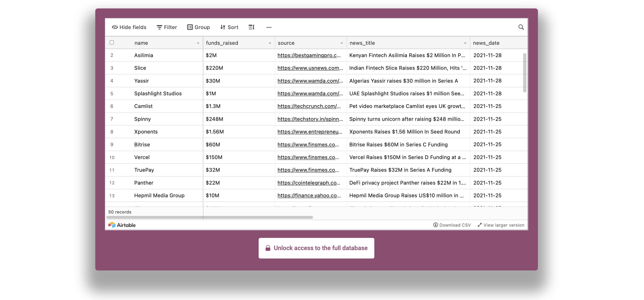Open the bestgamingpro source link for Asilimia
The height and width of the screenshot is (300, 644).
tap(309, 55)
